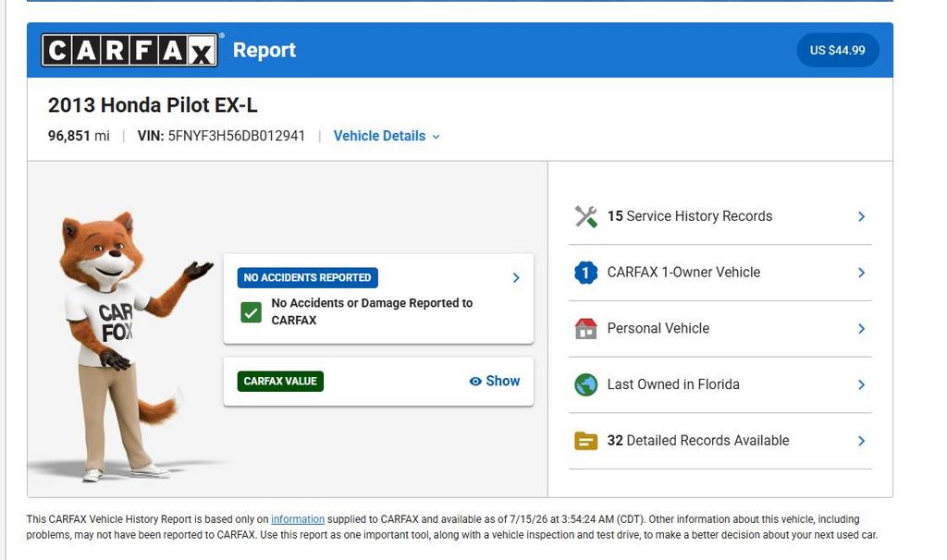Click the 96,851 mi mileage text
Viewport: 947px width, 560px height.
tap(79, 136)
